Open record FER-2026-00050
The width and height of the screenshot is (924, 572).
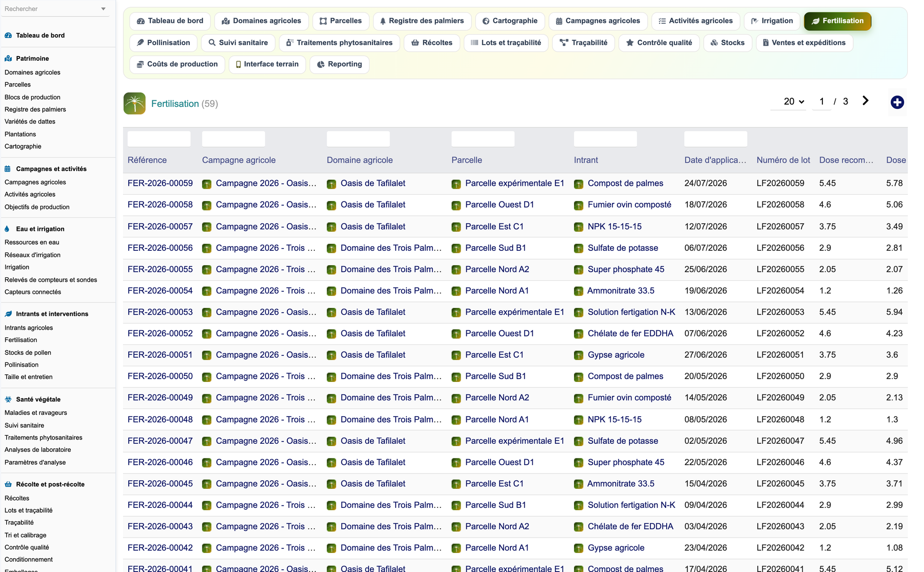[x=160, y=376]
